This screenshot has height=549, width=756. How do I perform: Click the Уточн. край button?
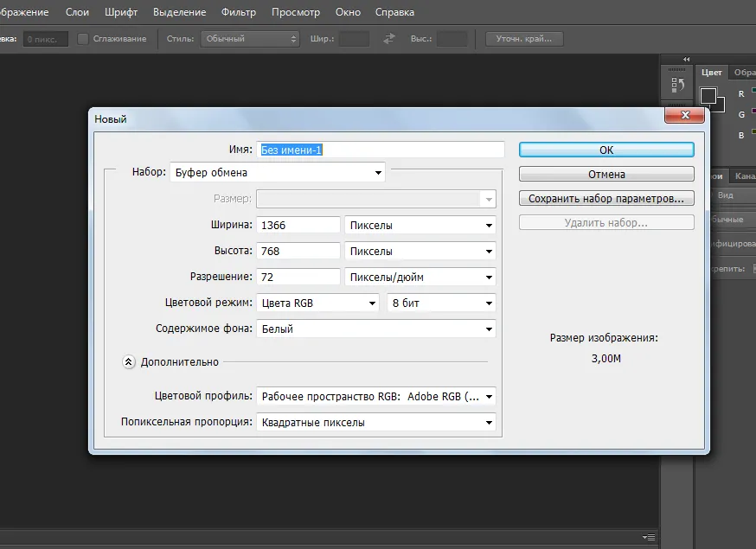524,39
